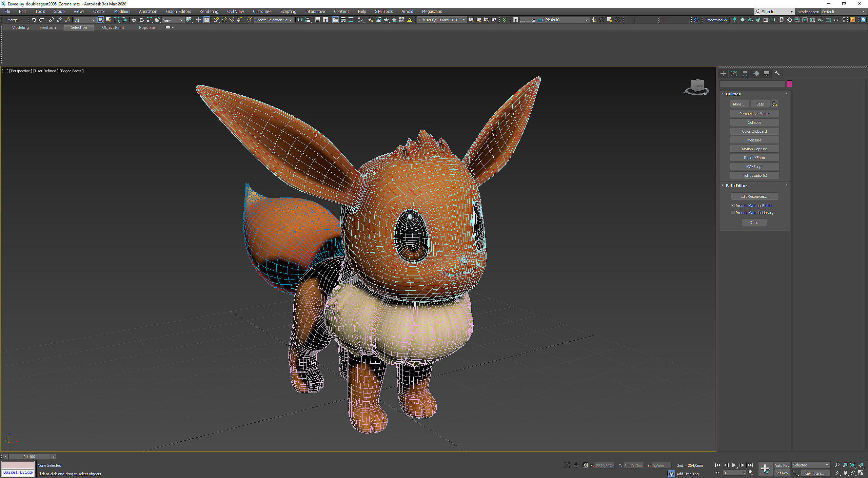Click the Sign In button

[x=774, y=12]
